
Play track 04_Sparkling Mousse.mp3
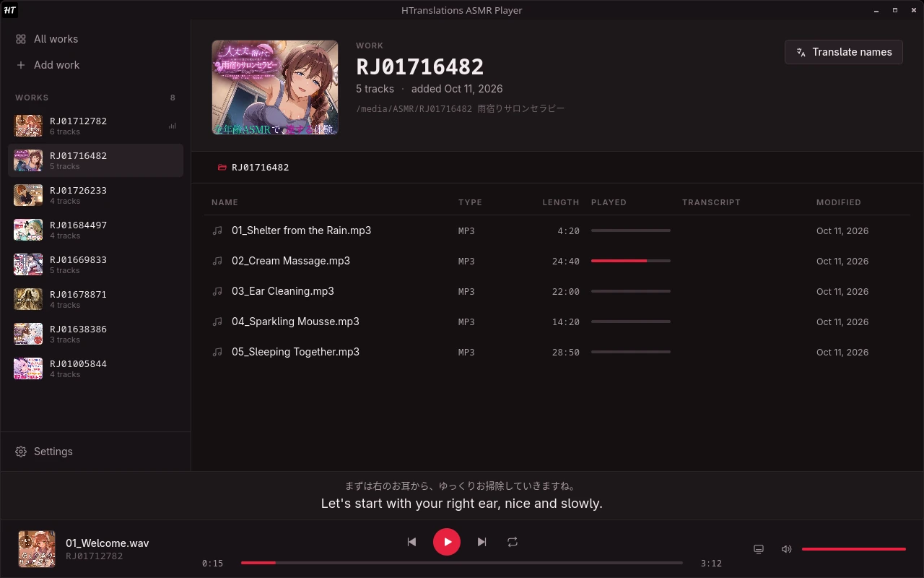click(x=557, y=322)
